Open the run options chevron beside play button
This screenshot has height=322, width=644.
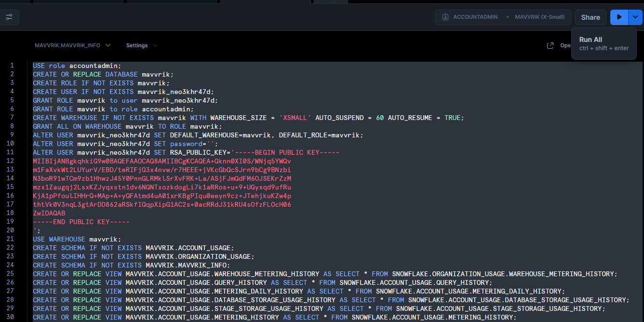click(x=635, y=17)
